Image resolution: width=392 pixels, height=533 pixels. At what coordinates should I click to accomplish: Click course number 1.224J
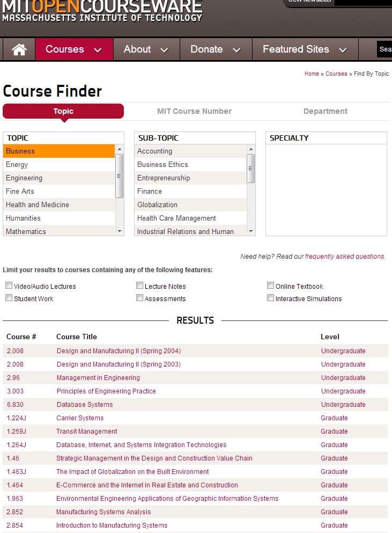click(x=16, y=418)
